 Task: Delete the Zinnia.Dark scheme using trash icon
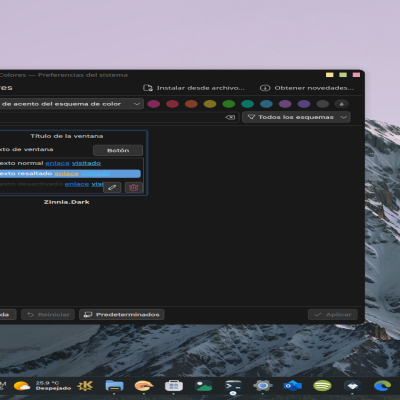(x=134, y=187)
